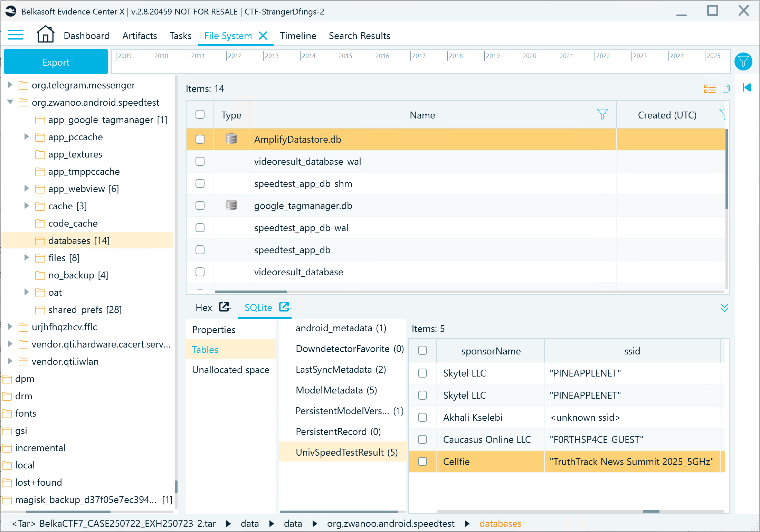Check the google_tagmanager.db checkbox

(x=200, y=206)
